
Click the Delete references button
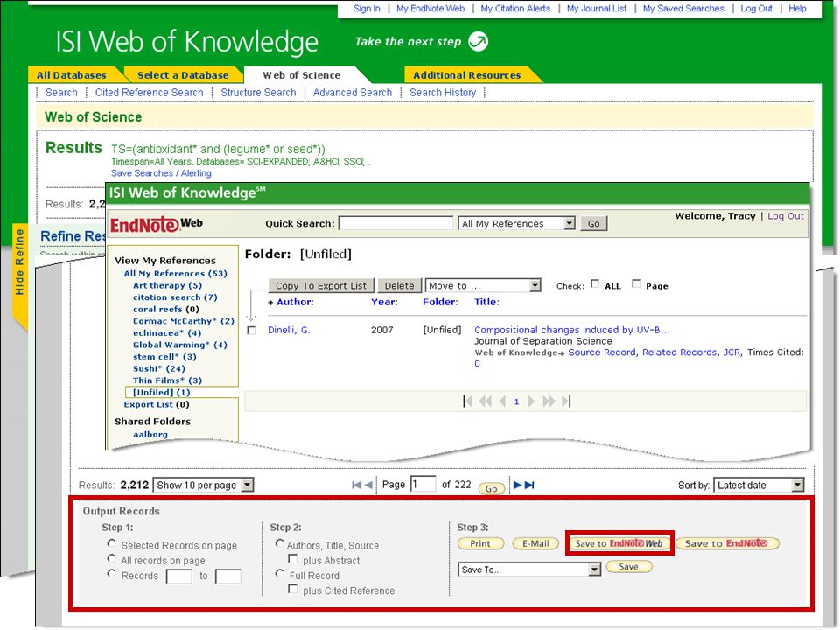[x=400, y=286]
